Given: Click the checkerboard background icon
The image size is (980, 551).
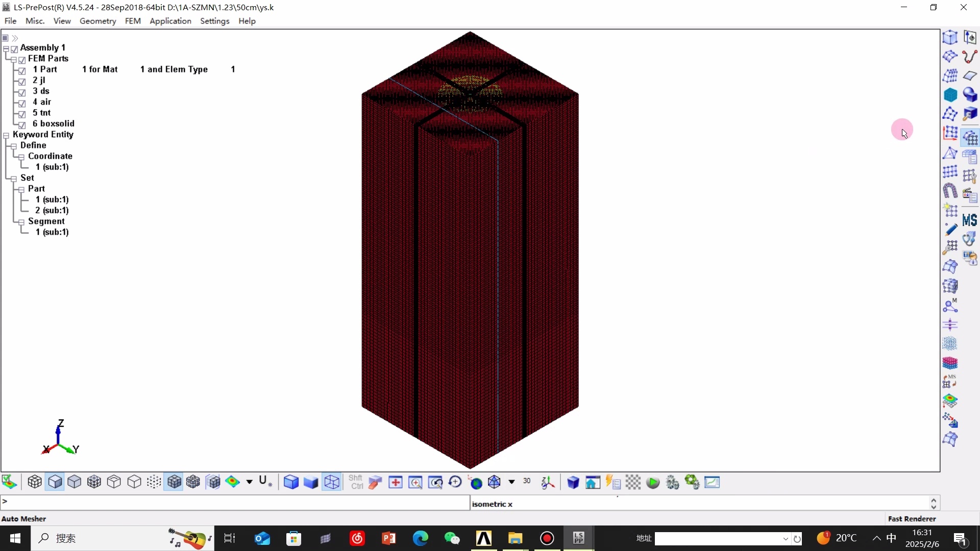Looking at the screenshot, I should click(633, 482).
